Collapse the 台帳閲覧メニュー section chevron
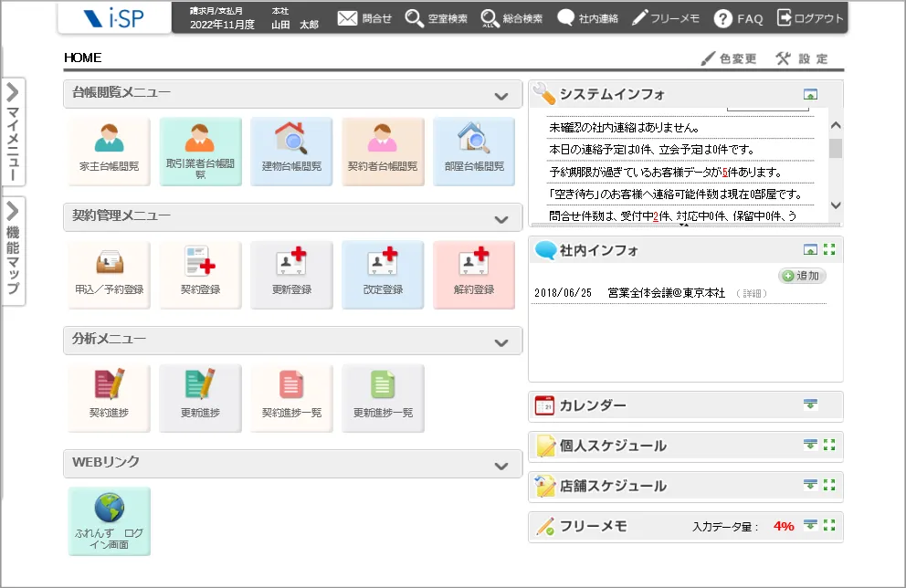 501,97
